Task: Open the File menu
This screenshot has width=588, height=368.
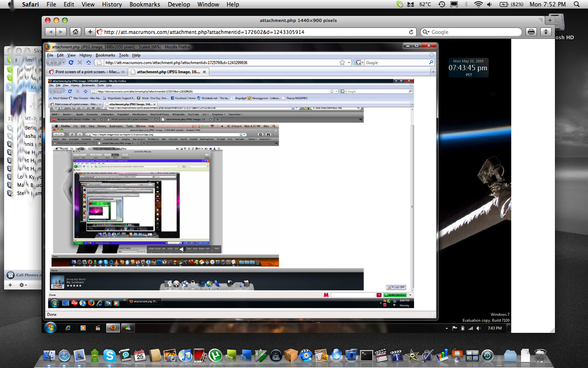Action: (51, 4)
